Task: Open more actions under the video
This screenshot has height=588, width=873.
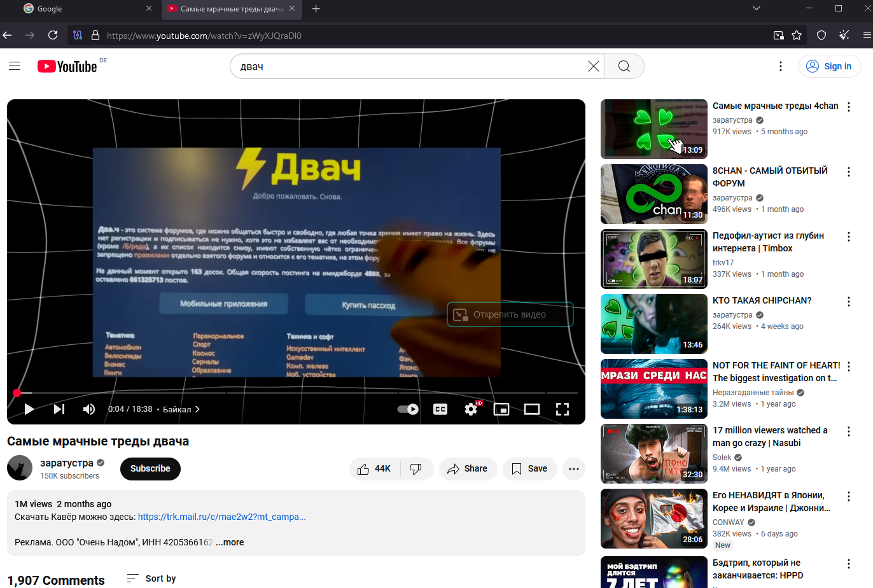Action: (573, 469)
